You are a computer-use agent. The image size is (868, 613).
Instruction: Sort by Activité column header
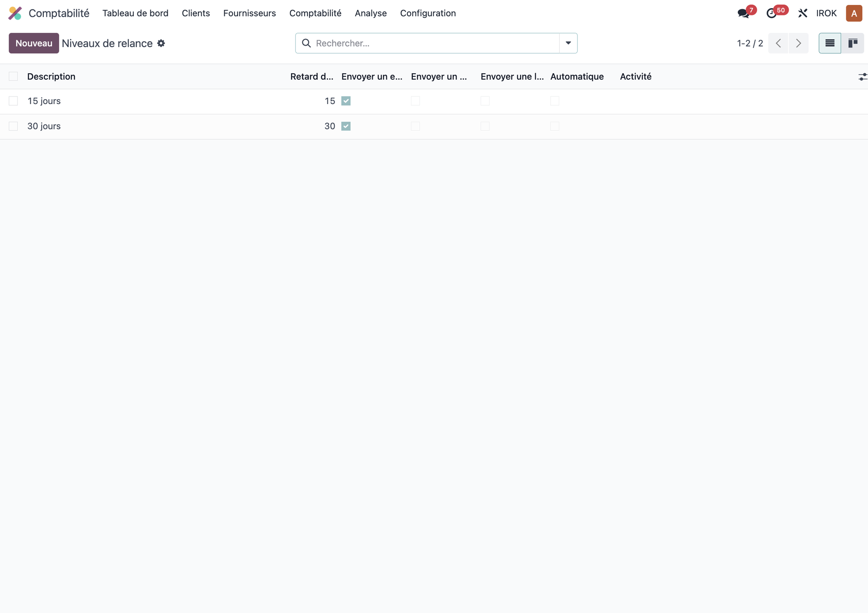click(636, 76)
